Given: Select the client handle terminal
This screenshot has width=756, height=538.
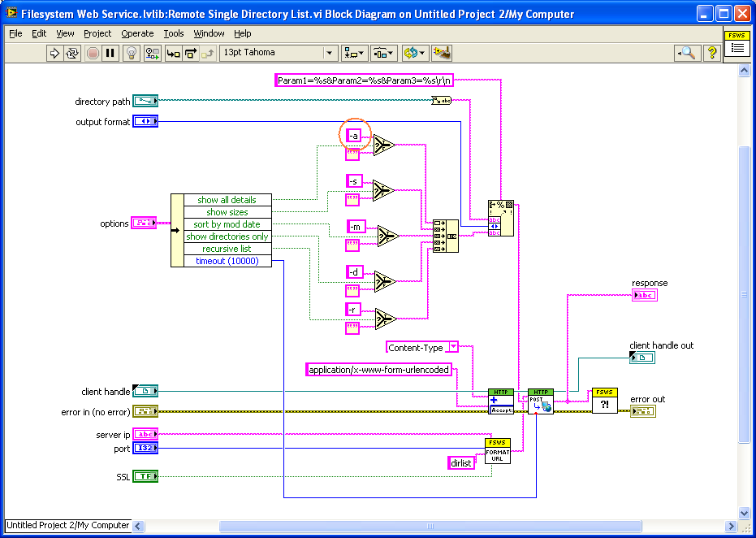Looking at the screenshot, I should pos(145,391).
